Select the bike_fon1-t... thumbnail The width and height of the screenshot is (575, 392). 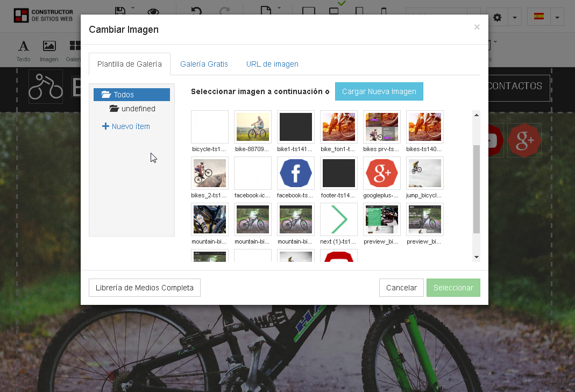tap(339, 127)
